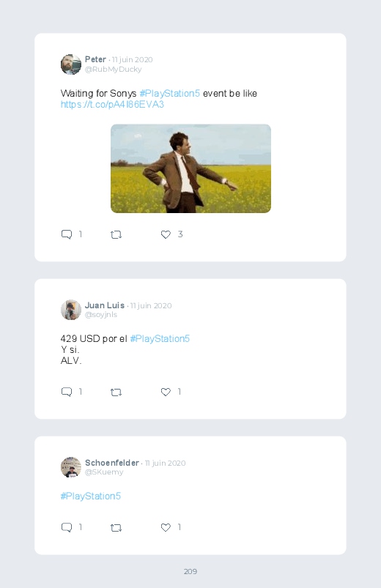Open the t.co/pA4I86EVA3 link
381x588 pixels.
(112, 104)
